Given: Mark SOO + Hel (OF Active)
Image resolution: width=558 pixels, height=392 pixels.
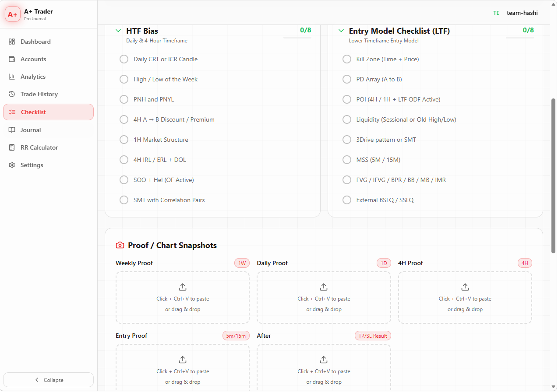Looking at the screenshot, I should point(124,180).
